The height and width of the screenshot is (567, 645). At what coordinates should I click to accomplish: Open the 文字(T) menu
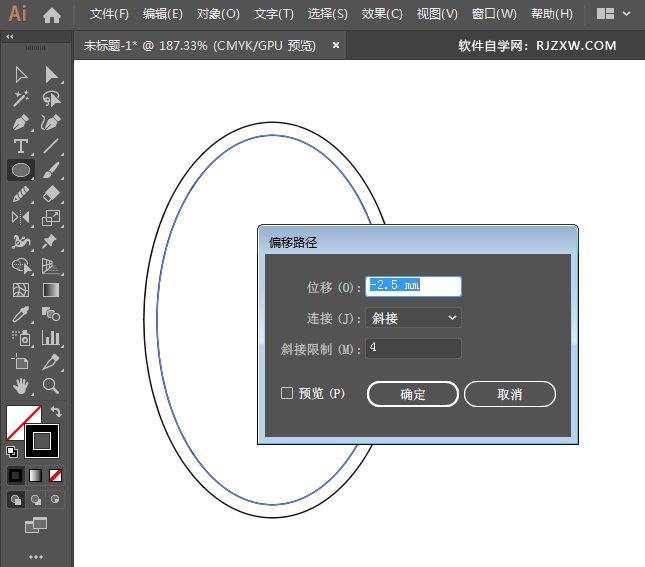click(274, 14)
